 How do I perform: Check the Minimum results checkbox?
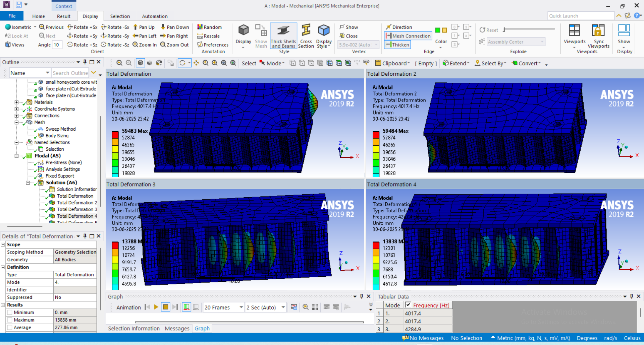coord(10,312)
